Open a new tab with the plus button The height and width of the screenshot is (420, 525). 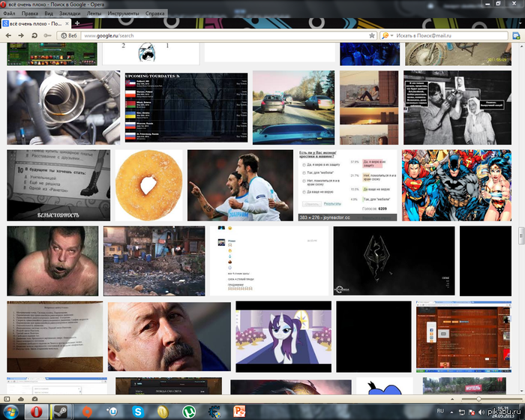[77, 23]
